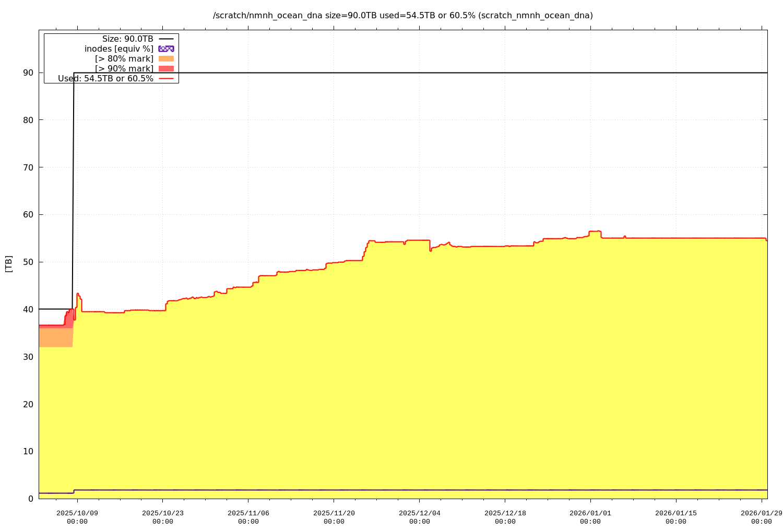This screenshot has width=783, height=532.
Task: Select the 'inodes [equiv %]' legend label
Action: [119, 49]
